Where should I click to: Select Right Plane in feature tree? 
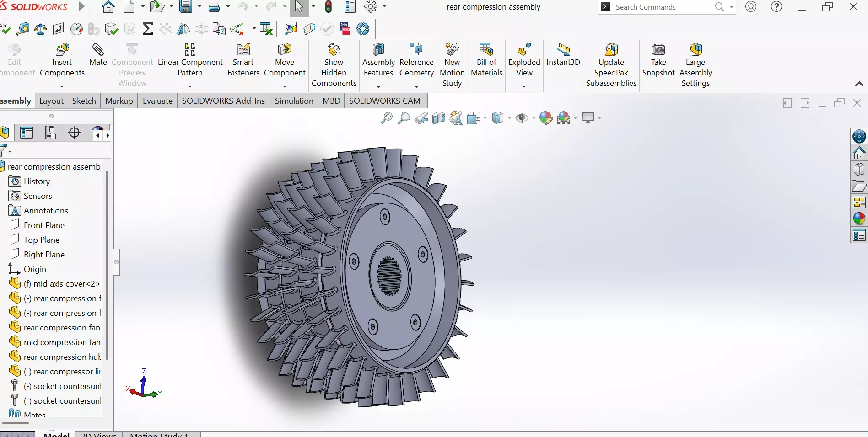(44, 255)
